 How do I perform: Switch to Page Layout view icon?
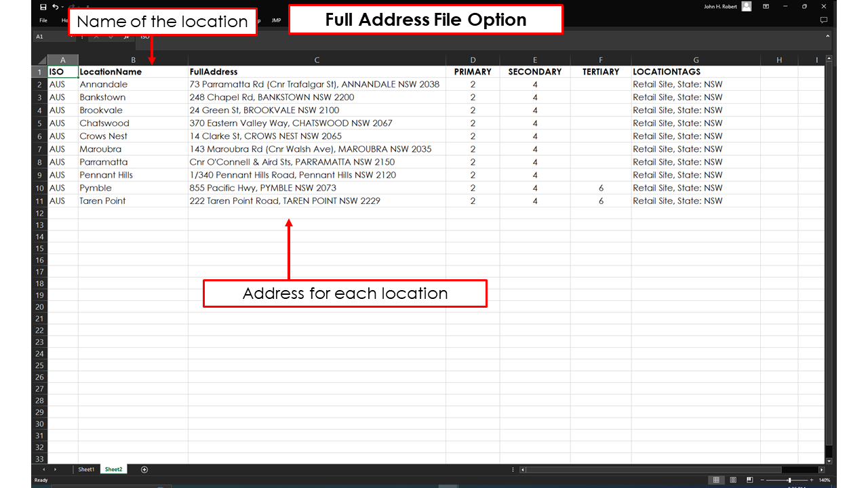[733, 480]
